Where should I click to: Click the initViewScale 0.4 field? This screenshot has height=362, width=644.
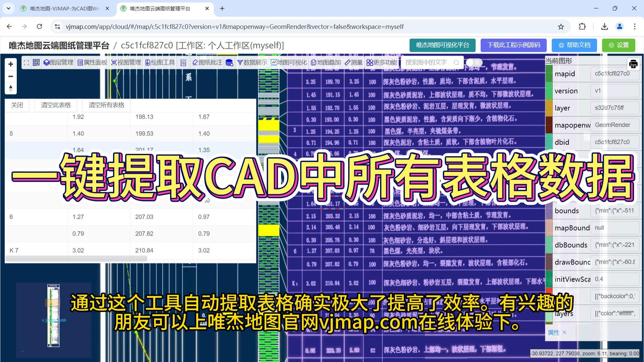pyautogui.click(x=615, y=279)
